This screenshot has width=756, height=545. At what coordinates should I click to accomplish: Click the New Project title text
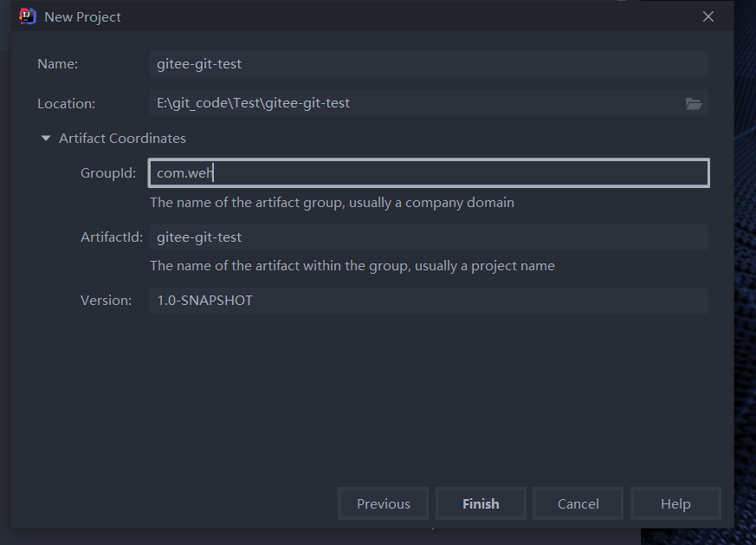[x=82, y=16]
